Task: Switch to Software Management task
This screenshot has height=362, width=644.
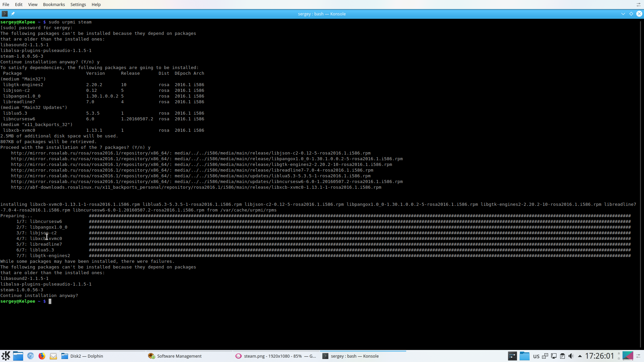Action: (179, 356)
